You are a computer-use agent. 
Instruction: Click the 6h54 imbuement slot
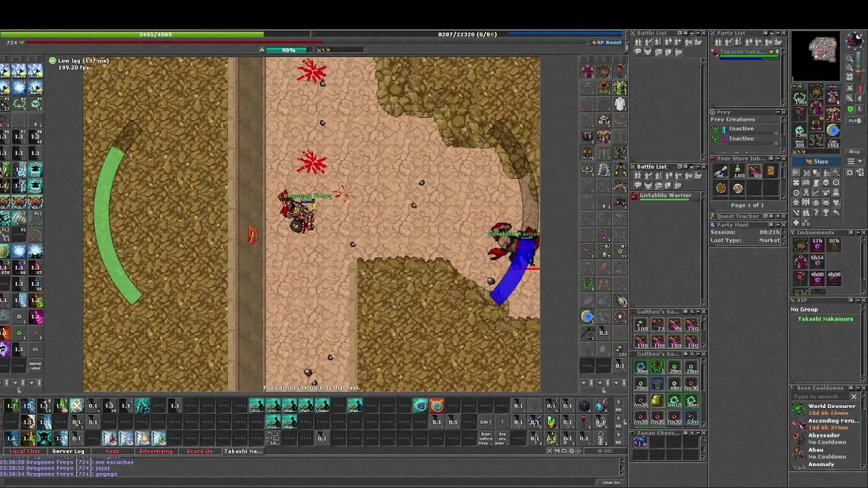(x=817, y=261)
